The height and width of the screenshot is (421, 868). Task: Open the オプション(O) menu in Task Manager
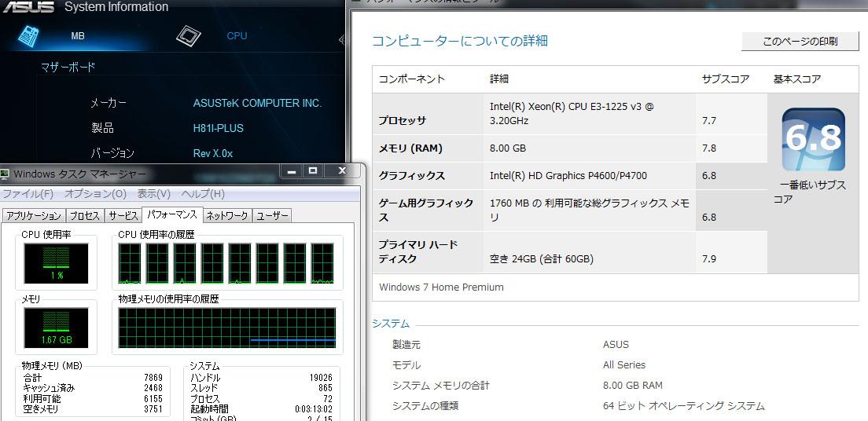click(x=95, y=194)
